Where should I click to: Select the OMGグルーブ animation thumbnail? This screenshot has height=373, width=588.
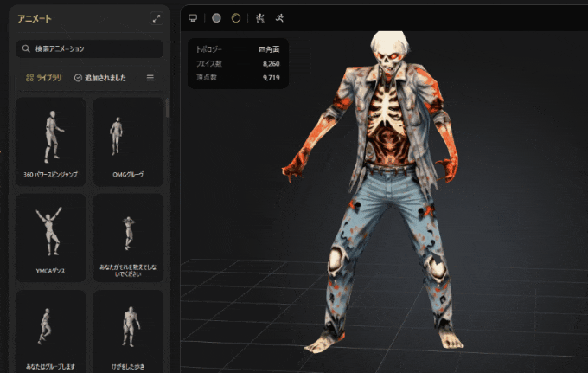[x=128, y=140]
